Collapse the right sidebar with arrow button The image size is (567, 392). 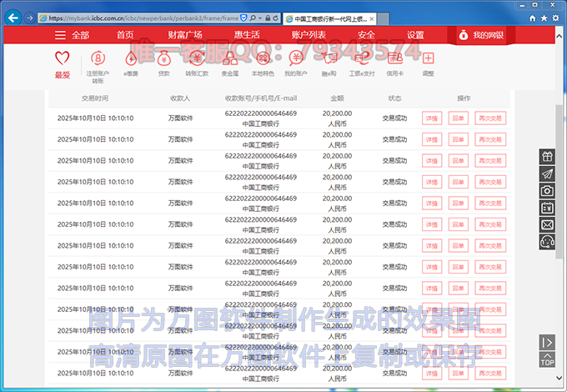[x=547, y=342]
